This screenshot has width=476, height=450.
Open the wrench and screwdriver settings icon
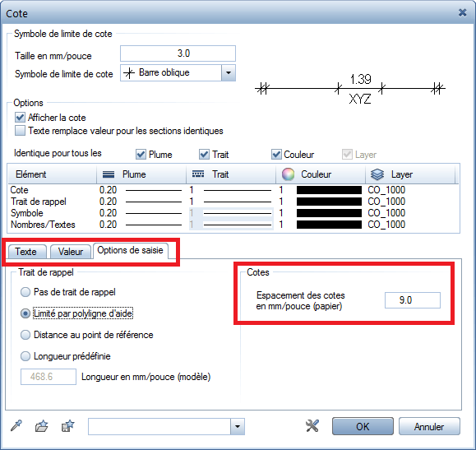point(312,426)
